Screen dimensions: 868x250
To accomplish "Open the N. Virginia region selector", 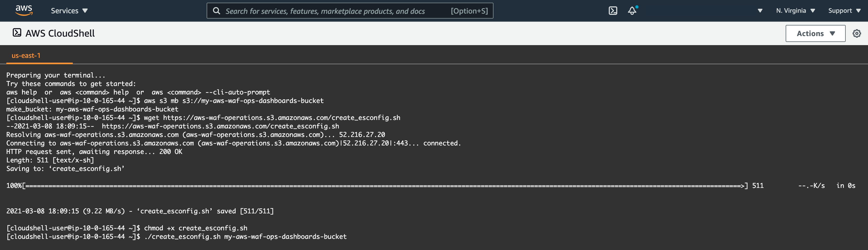I will pyautogui.click(x=795, y=11).
